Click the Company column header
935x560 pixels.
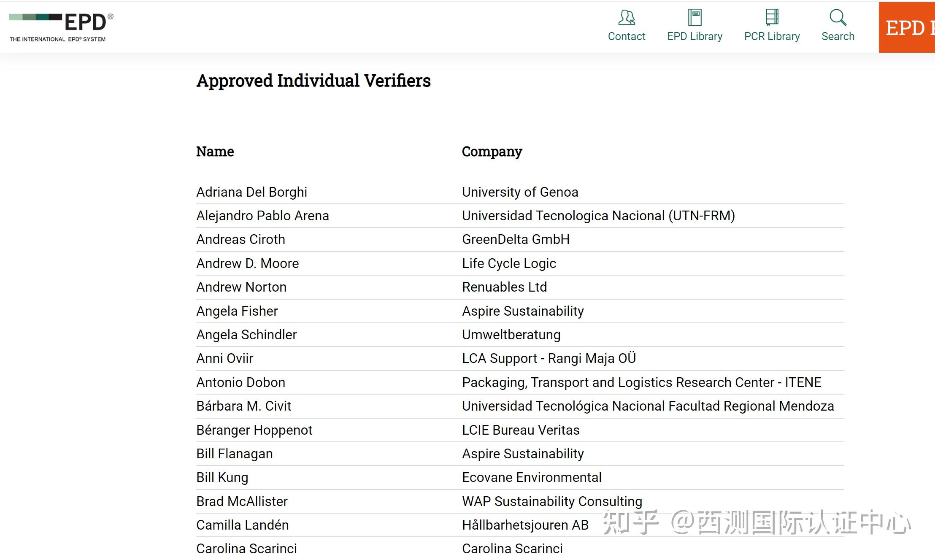coord(492,151)
